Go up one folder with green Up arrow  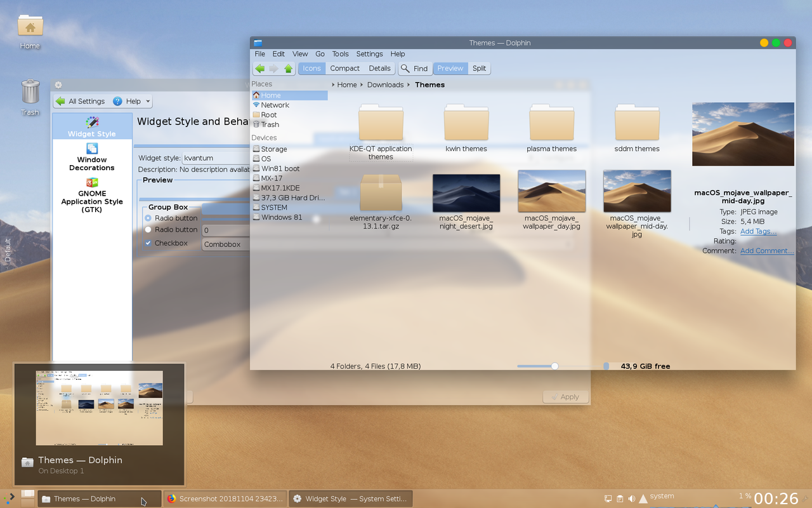tap(289, 69)
